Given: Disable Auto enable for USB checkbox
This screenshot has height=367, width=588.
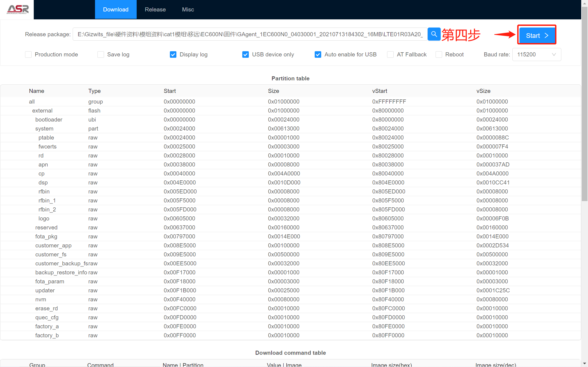Looking at the screenshot, I should [318, 54].
